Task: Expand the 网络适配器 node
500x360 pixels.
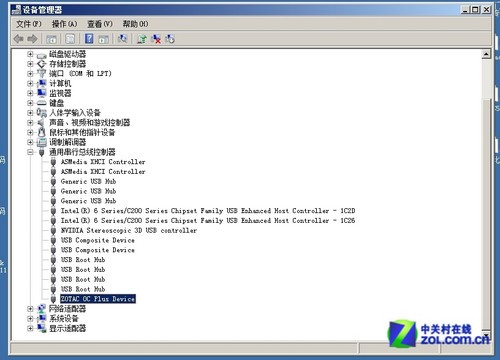Action: 30,309
